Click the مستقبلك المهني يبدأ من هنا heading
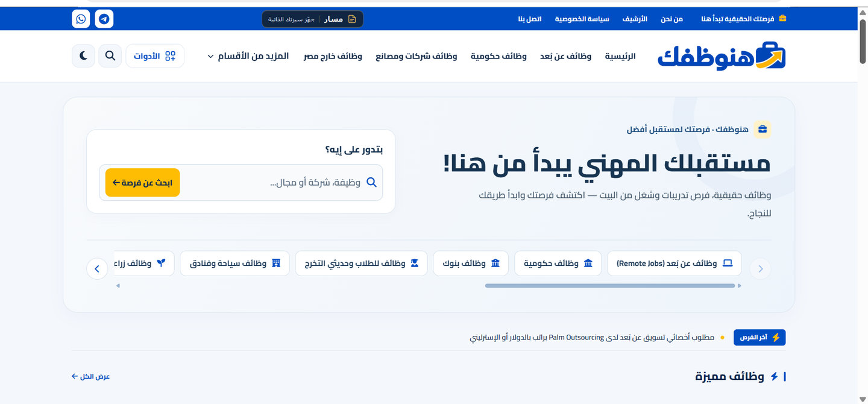Viewport: 868px width, 404px height. tap(607, 164)
